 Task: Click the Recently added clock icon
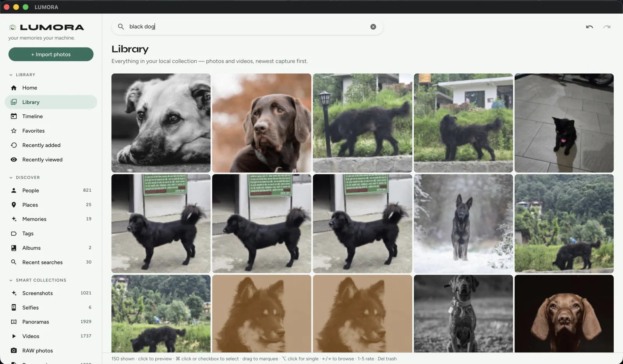[14, 145]
